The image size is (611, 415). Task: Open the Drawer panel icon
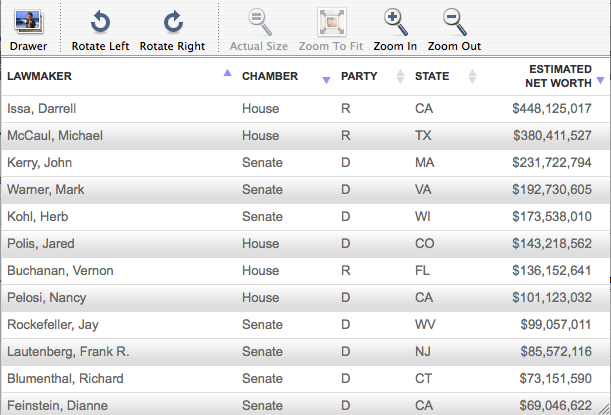28,22
